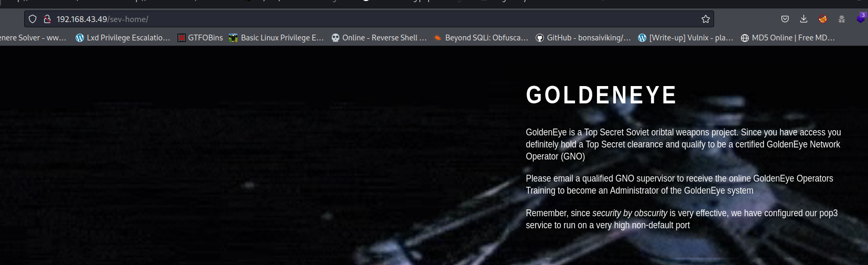Click the italic 'security by obscurity' text
This screenshot has height=265, width=868.
coord(630,213)
